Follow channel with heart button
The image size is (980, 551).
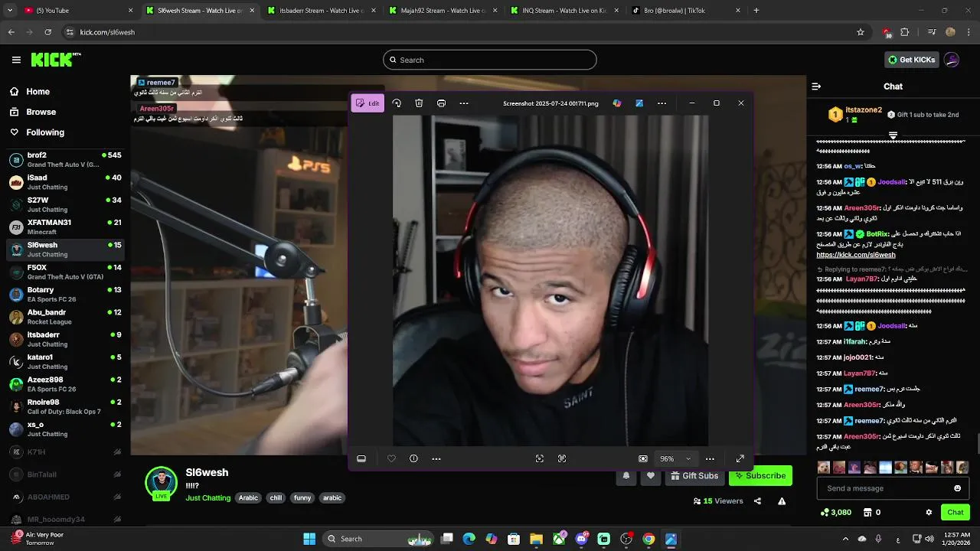651,475
